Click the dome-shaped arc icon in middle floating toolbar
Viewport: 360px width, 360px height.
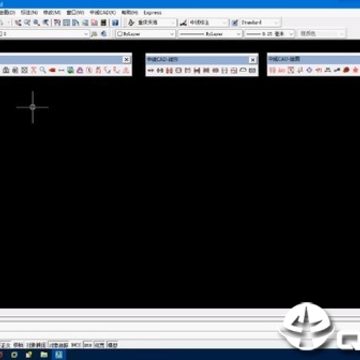pyautogui.click(x=243, y=70)
